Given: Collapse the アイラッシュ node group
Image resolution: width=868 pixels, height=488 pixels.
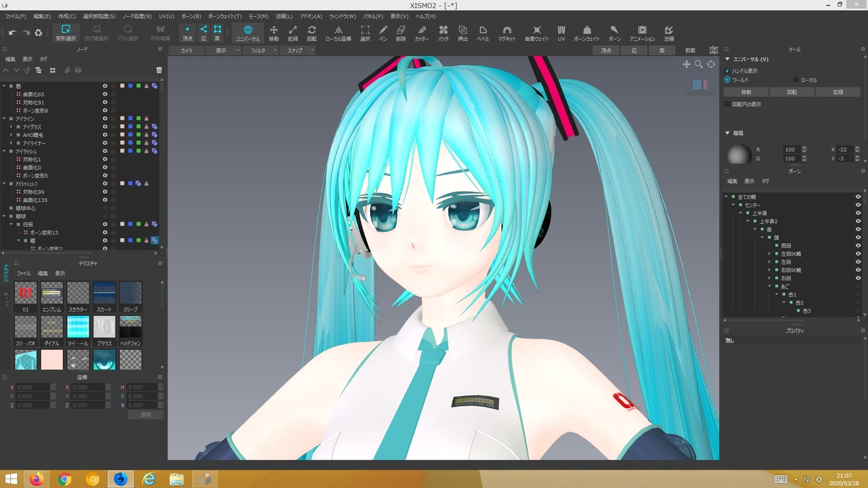Looking at the screenshot, I should tap(4, 151).
